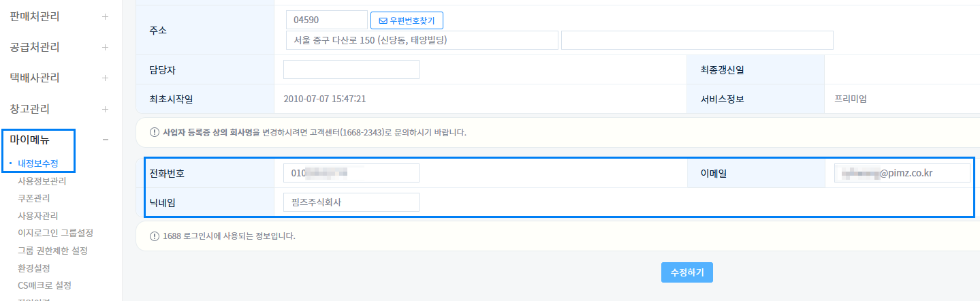The image size is (980, 301).
Task: Open 사용자관리 from the side menu
Action: [37, 216]
